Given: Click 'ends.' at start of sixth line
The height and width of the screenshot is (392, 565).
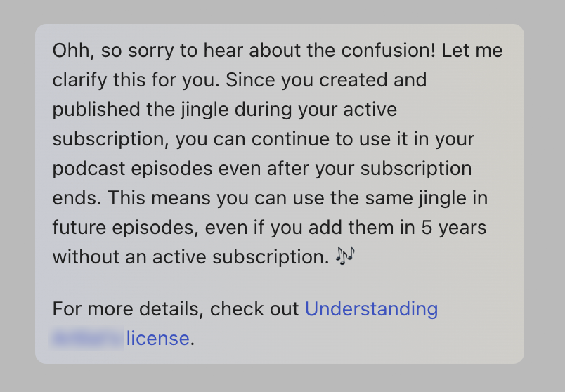Looking at the screenshot, I should [77, 198].
